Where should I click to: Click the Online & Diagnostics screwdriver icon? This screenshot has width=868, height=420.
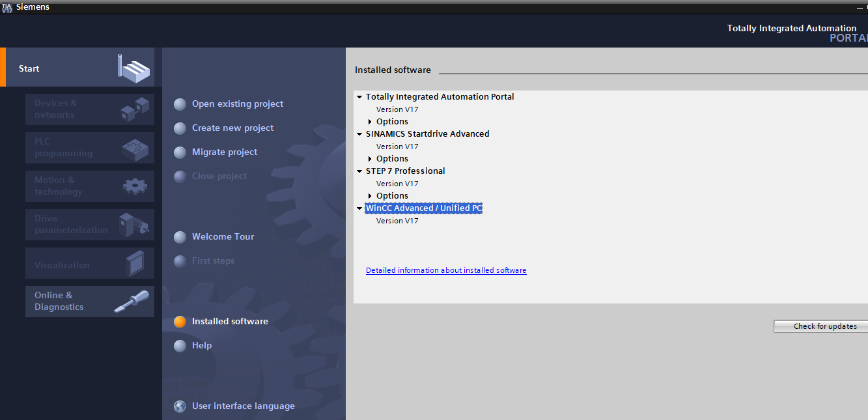(131, 301)
